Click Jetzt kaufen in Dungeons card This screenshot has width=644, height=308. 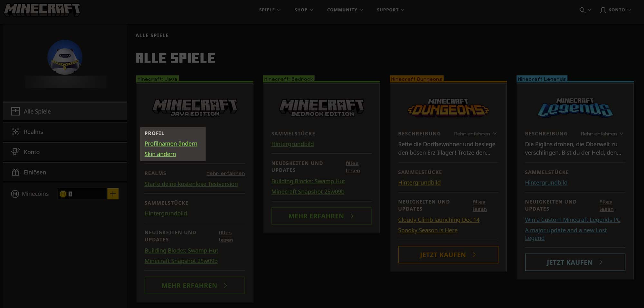[448, 255]
